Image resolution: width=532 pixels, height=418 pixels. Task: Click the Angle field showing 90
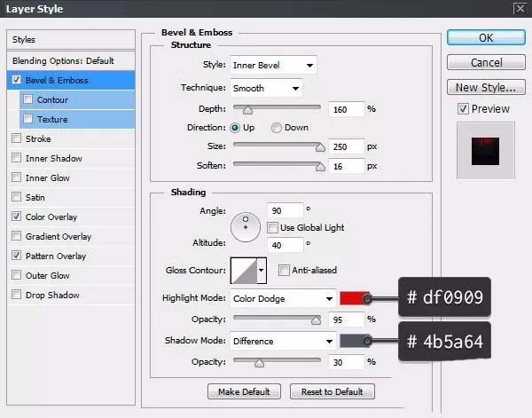285,210
